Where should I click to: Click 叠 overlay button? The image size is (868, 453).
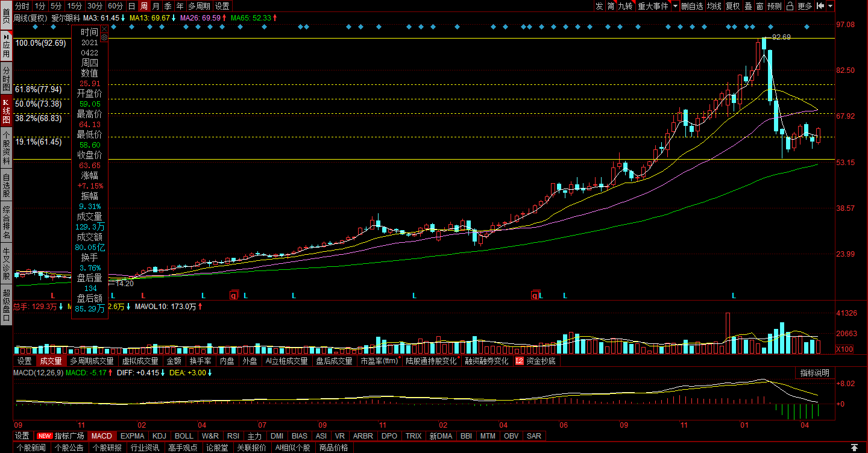point(748,6)
